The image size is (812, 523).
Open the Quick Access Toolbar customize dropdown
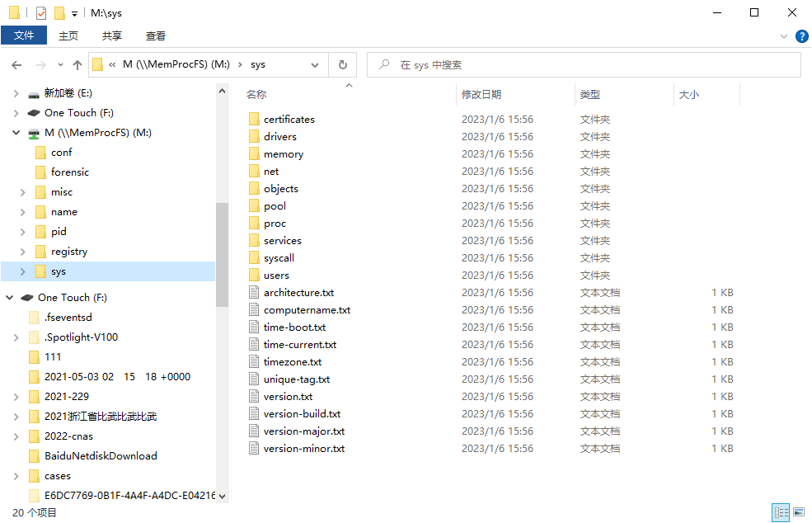click(x=74, y=14)
